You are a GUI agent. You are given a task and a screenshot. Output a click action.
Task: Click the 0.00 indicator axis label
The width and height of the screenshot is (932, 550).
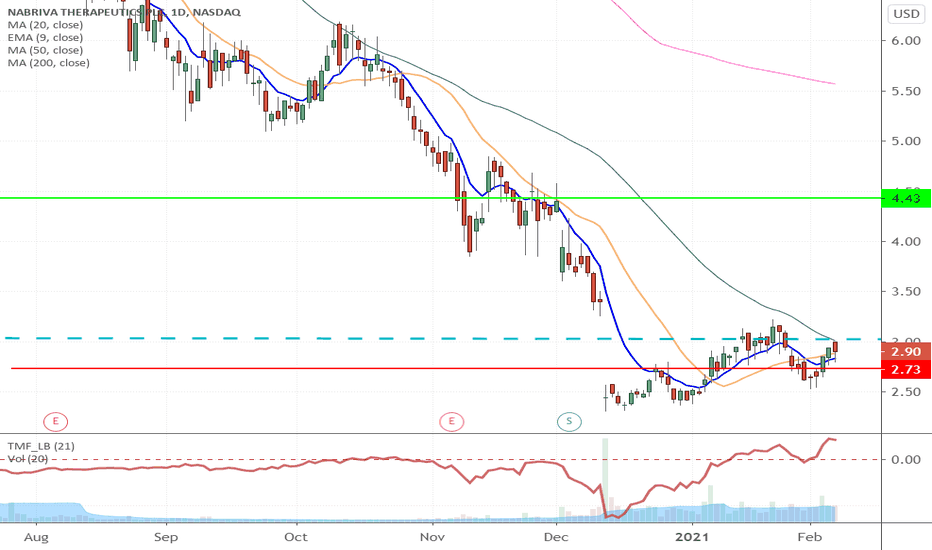pyautogui.click(x=906, y=460)
